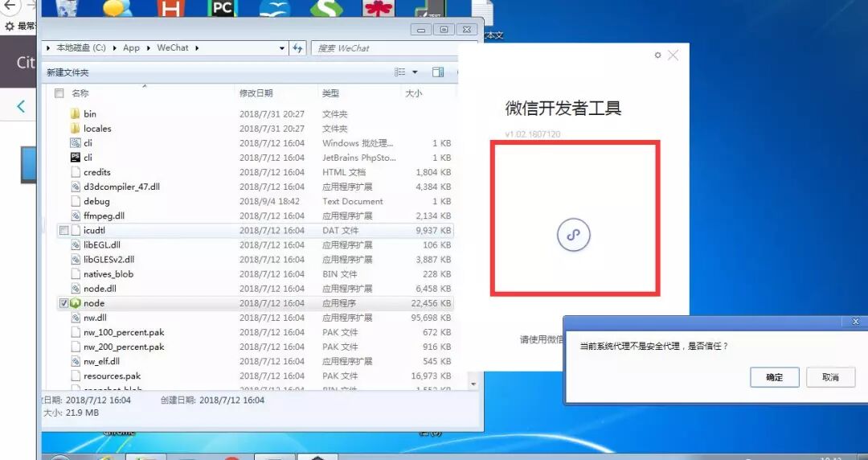Select the cli JetBrains PhpStorm file icon
Image resolution: width=868 pixels, height=460 pixels.
point(76,158)
